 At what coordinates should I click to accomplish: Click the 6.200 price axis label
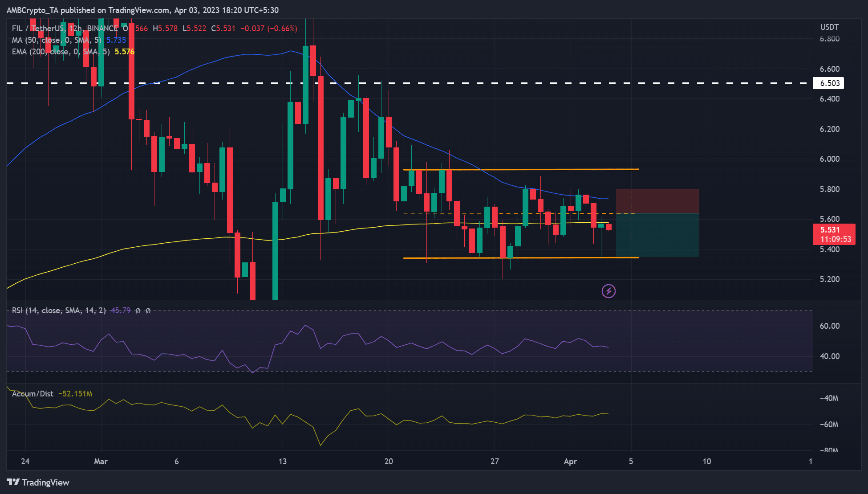tap(830, 129)
